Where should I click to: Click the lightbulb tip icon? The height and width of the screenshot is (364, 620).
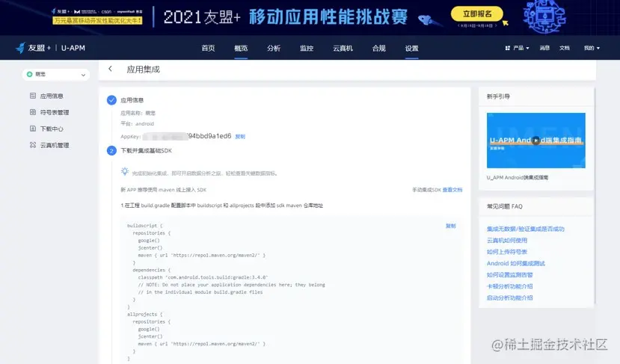pos(125,171)
